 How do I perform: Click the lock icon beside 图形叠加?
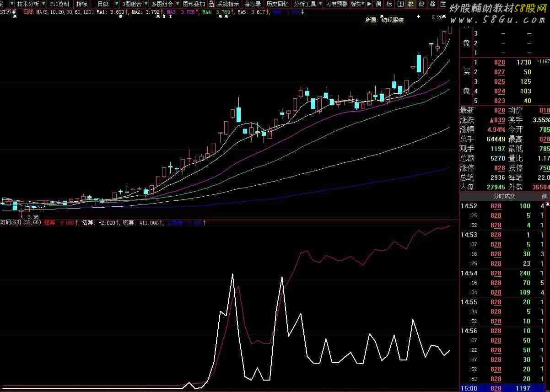(x=210, y=4)
